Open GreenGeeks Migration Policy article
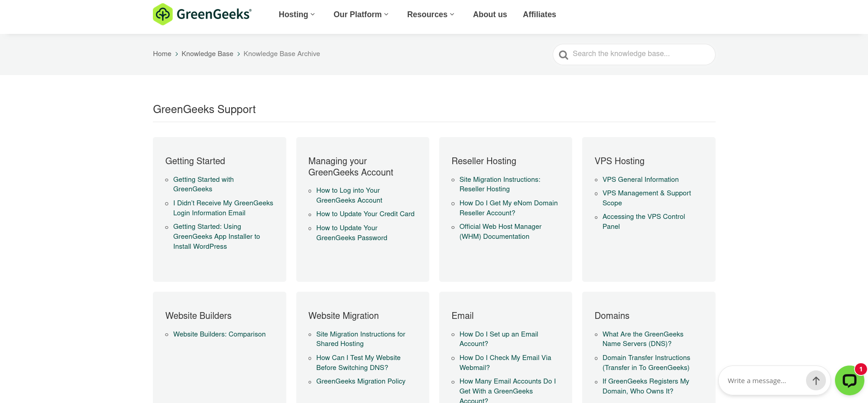The height and width of the screenshot is (403, 868). [360, 381]
